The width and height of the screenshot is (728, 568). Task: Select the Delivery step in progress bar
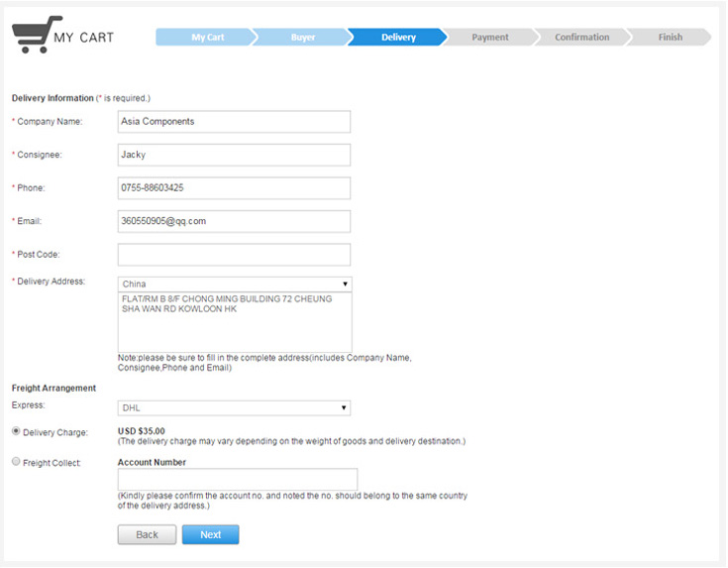pos(398,38)
